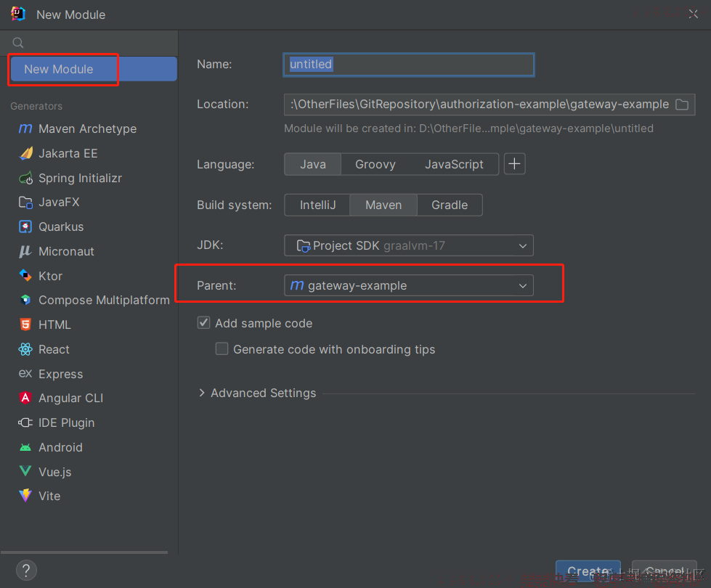711x588 pixels.
Task: Click the Angular CLI icon
Action: click(x=25, y=398)
